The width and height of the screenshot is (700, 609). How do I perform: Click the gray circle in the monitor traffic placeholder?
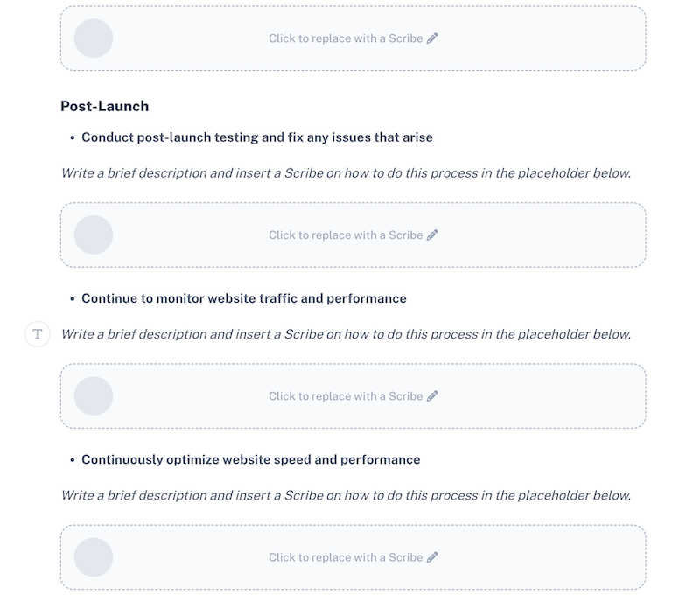(x=94, y=396)
